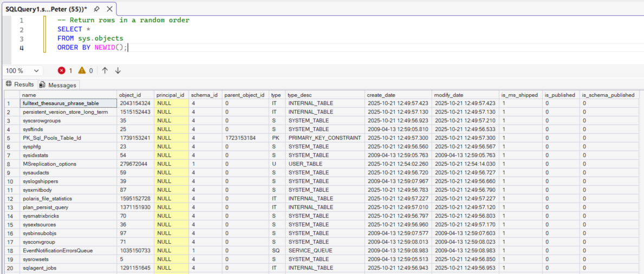Click the object_id column header
Screen dimensions: 644x274
(x=129, y=95)
